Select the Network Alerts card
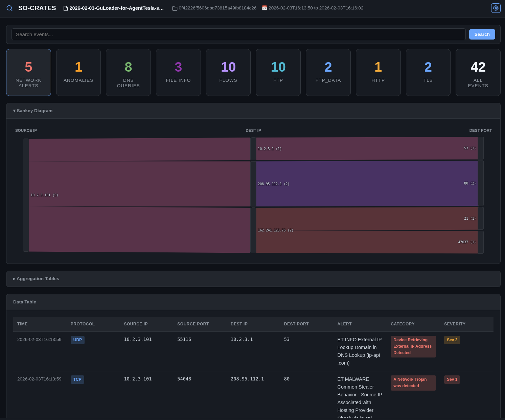The image size is (505, 420). pos(28,72)
